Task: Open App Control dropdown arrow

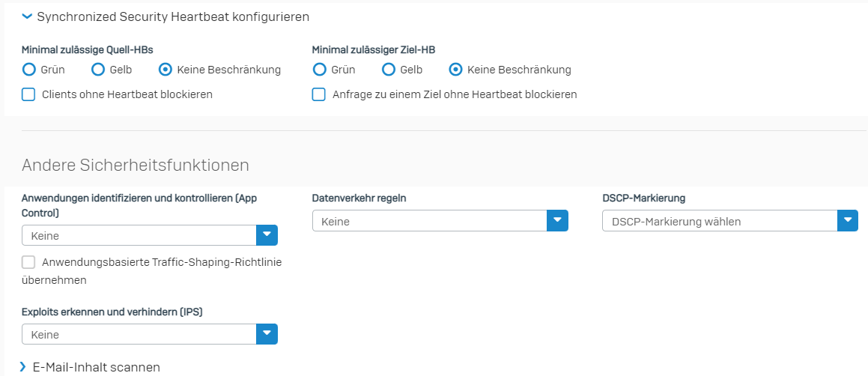Action: [x=267, y=235]
